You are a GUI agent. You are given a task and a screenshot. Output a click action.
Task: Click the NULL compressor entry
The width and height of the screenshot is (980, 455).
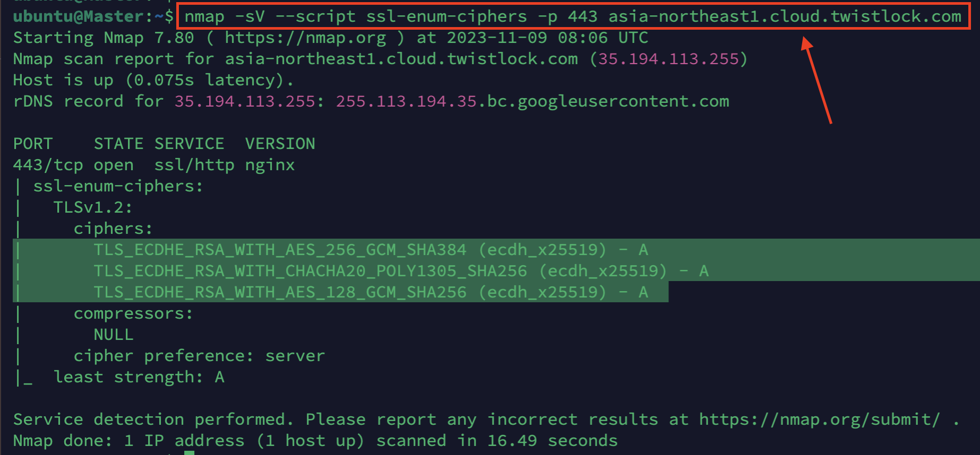click(x=114, y=335)
